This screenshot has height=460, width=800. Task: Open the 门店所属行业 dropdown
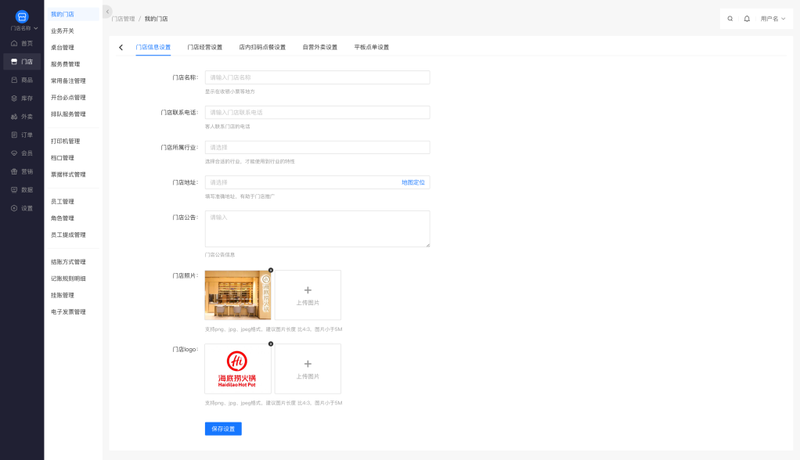(317, 147)
